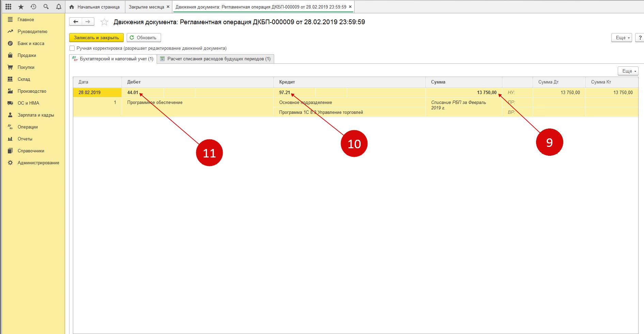Click the Банк и касса ruble icon
This screenshot has height=334, width=644.
[10, 43]
